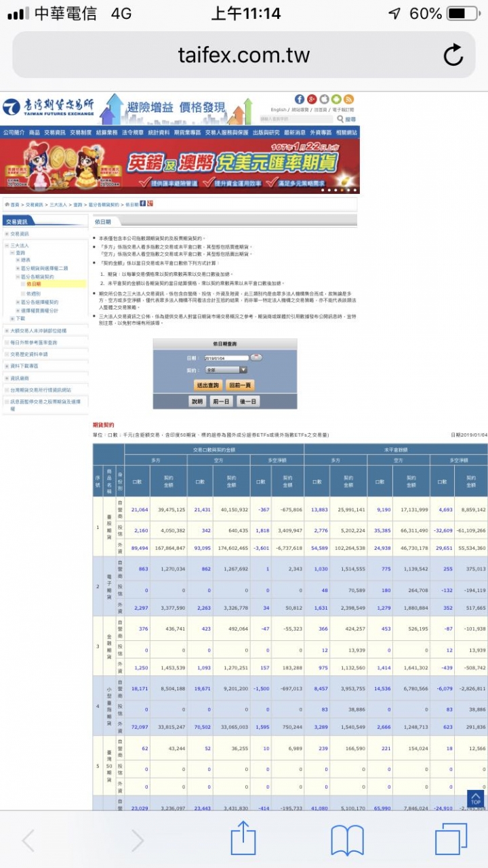Open 統計資料 in the main navigation
488x868 pixels.
(x=159, y=133)
